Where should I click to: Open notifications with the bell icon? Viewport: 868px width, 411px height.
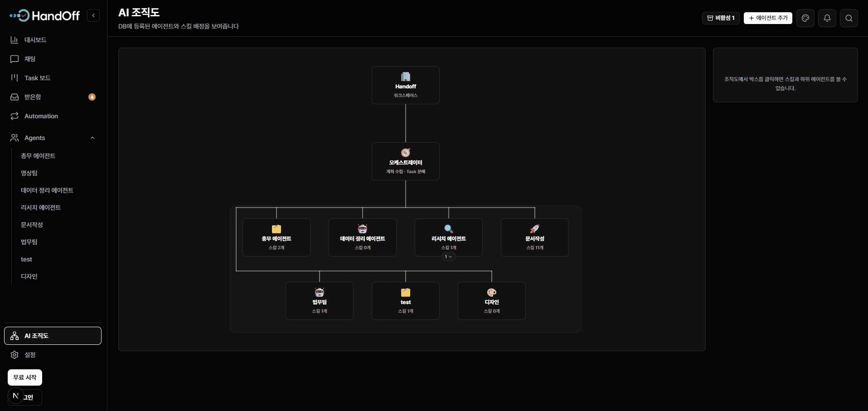coord(827,18)
